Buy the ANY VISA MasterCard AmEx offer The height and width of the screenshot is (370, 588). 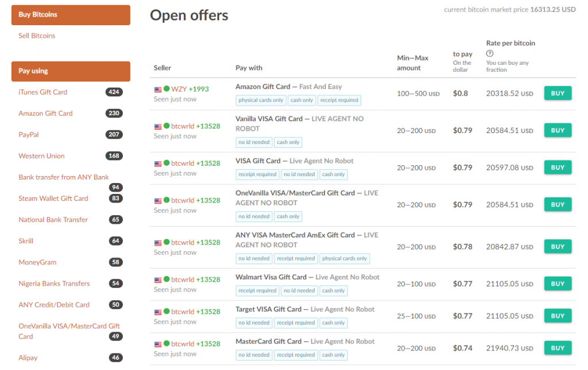click(x=558, y=247)
